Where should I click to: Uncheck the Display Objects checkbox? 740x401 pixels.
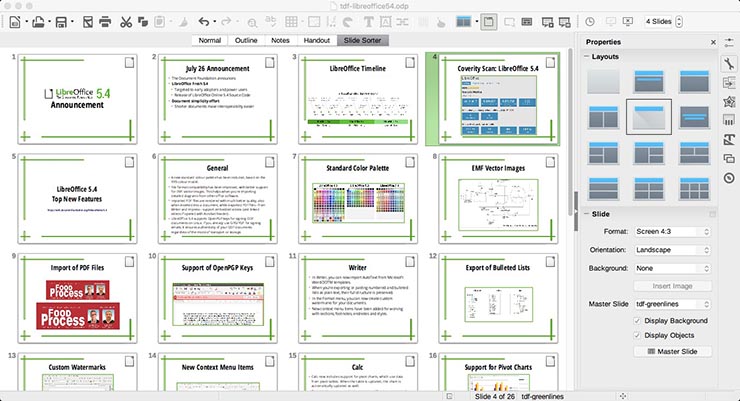639,335
